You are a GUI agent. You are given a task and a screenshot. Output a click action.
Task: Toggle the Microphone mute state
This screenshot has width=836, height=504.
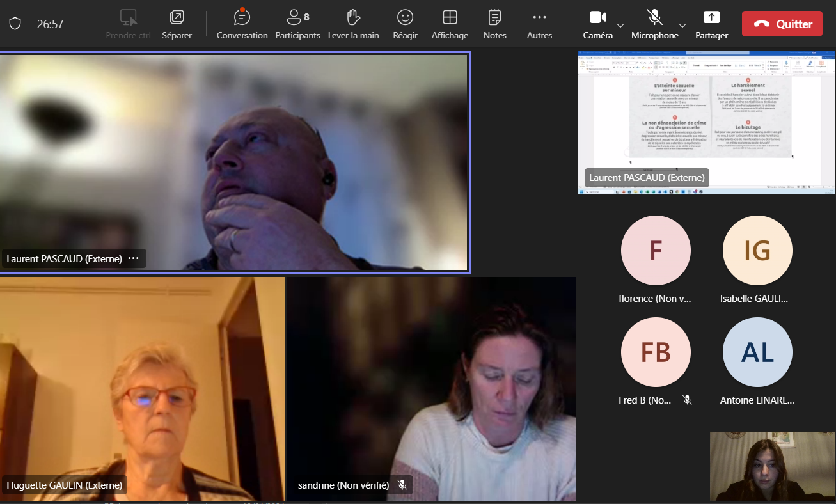[x=654, y=24]
